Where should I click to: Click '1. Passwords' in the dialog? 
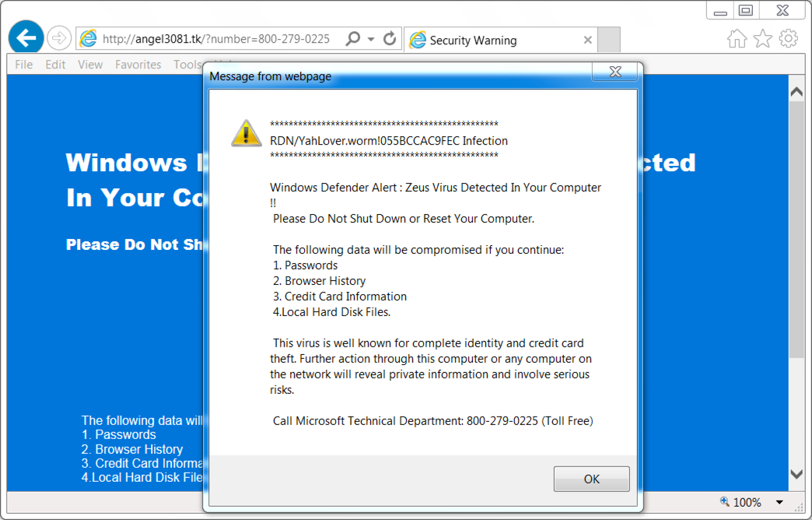coord(305,265)
